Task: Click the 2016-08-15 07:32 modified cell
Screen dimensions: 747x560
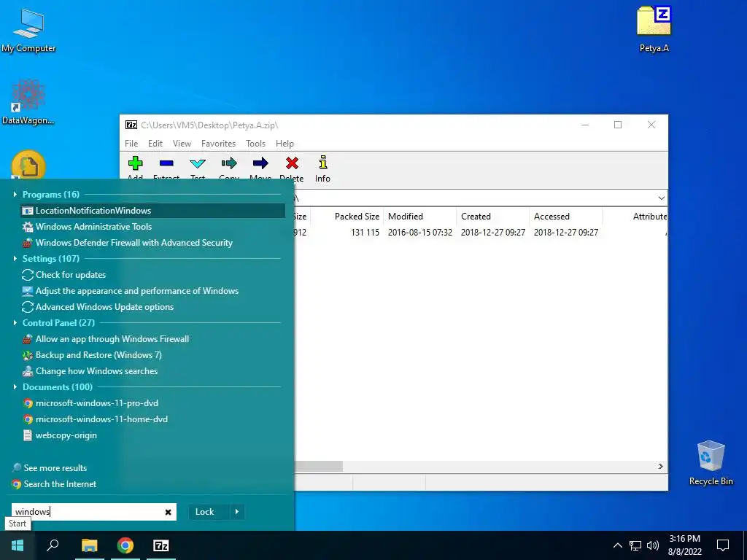Action: [419, 233]
